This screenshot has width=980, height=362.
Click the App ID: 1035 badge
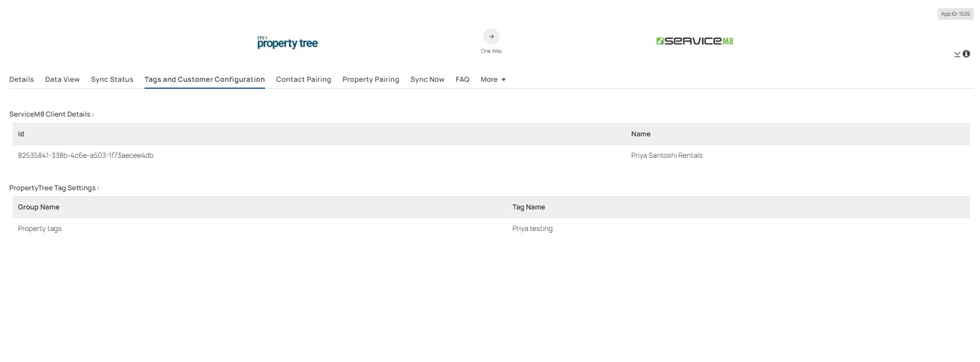click(955, 14)
